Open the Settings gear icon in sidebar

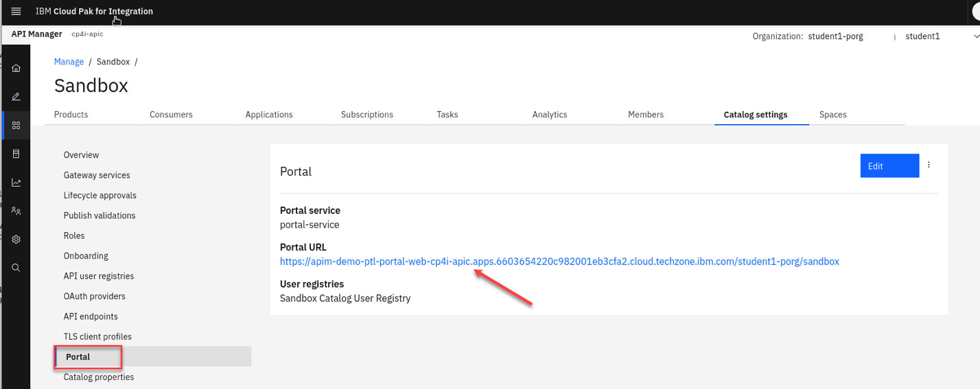[16, 239]
